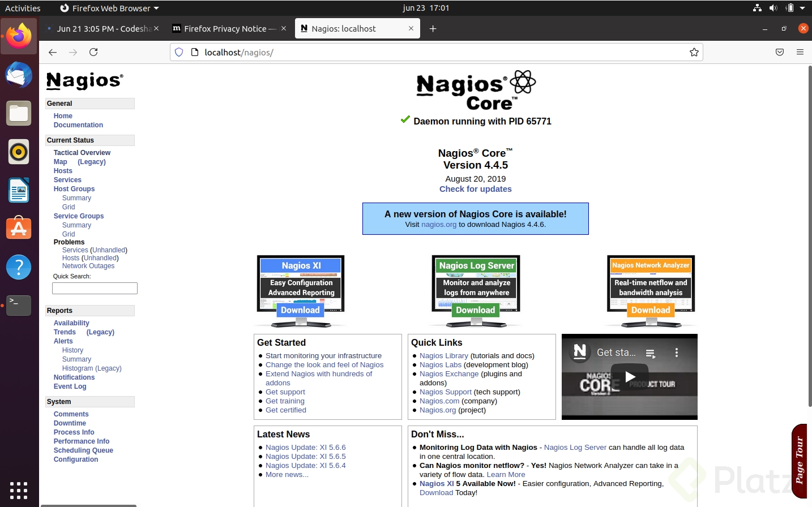
Task: Open the Firefox hamburger menu
Action: pos(800,52)
